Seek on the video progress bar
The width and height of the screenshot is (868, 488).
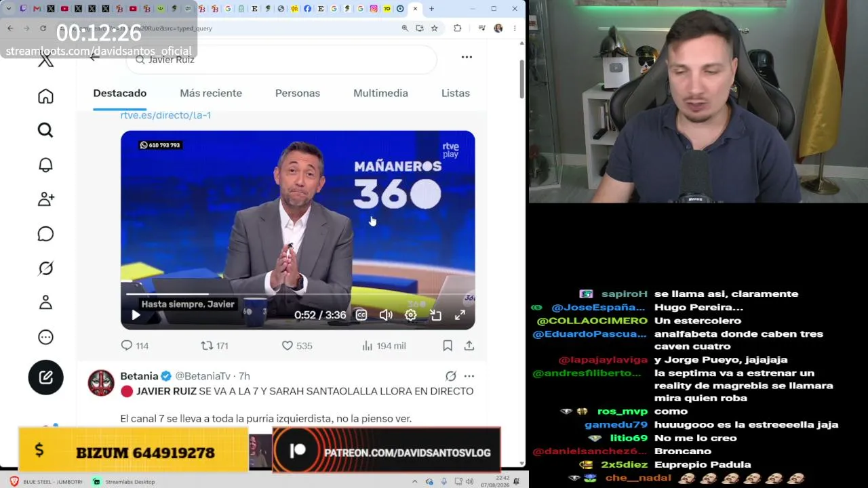[x=298, y=294]
